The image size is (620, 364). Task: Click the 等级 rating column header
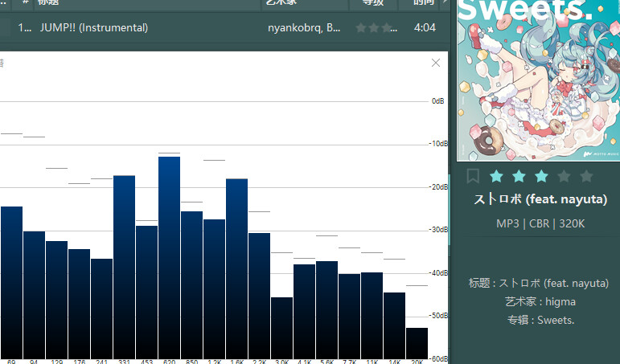tap(373, 3)
